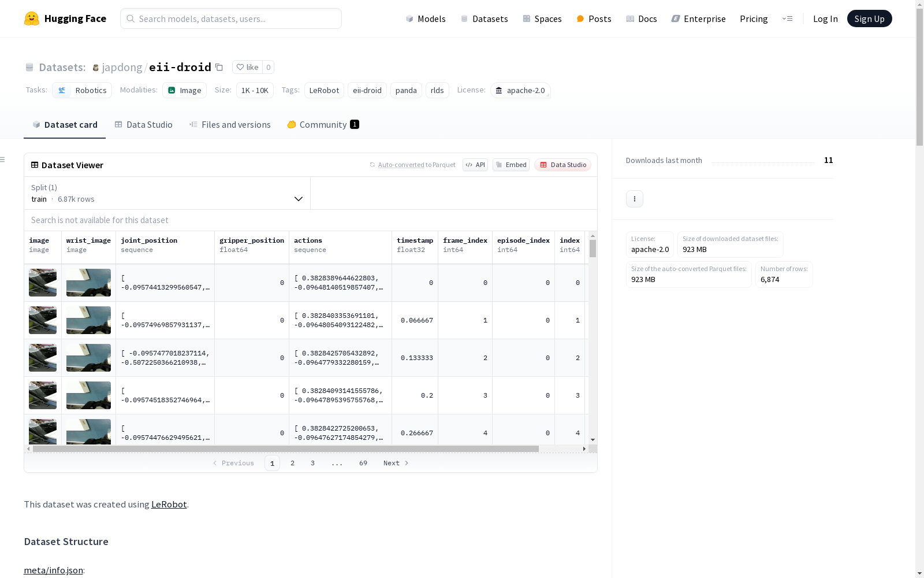The width and height of the screenshot is (924, 578).
Task: Go to Datasets in top navigation
Action: coord(484,18)
